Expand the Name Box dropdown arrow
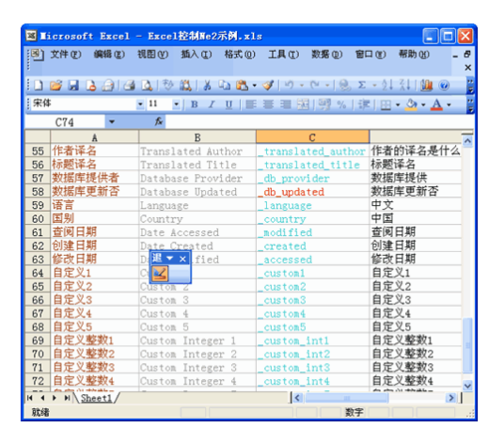The width and height of the screenshot is (504, 443). (x=112, y=122)
